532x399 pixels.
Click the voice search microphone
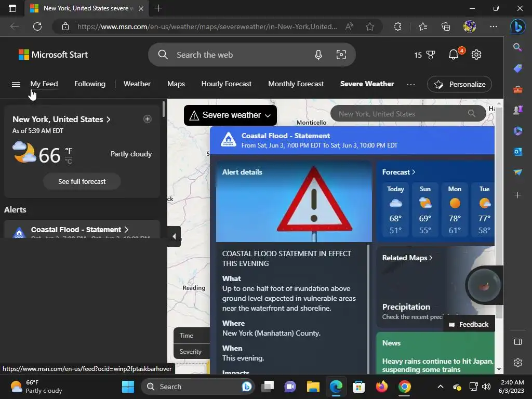[x=318, y=55]
